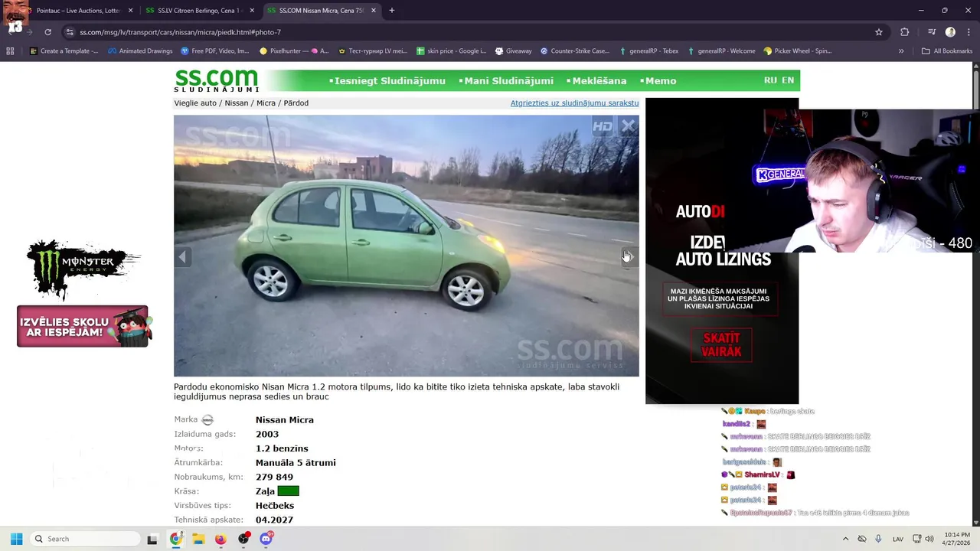Viewport: 980px width, 551px height.
Task: Switch site language to RU
Action: tap(770, 80)
